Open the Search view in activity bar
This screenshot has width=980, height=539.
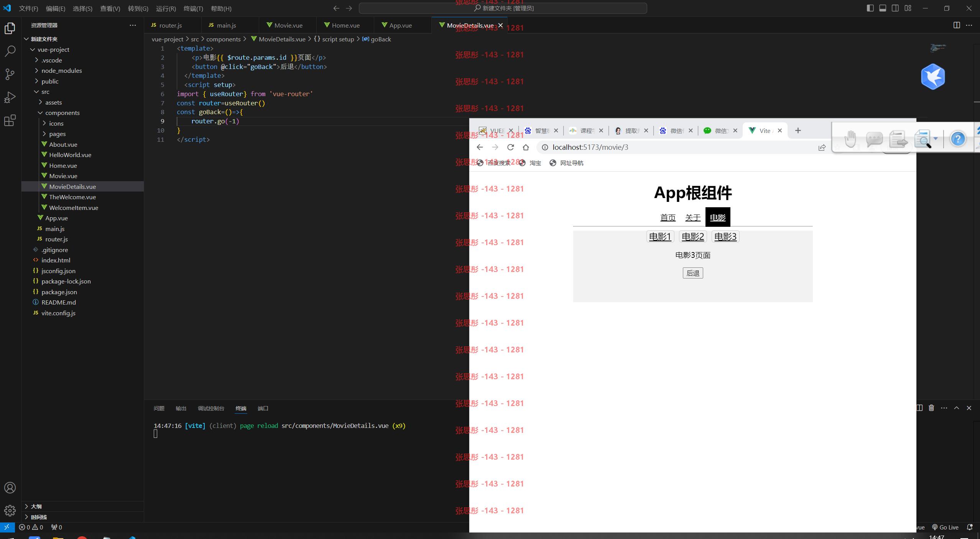pos(10,51)
